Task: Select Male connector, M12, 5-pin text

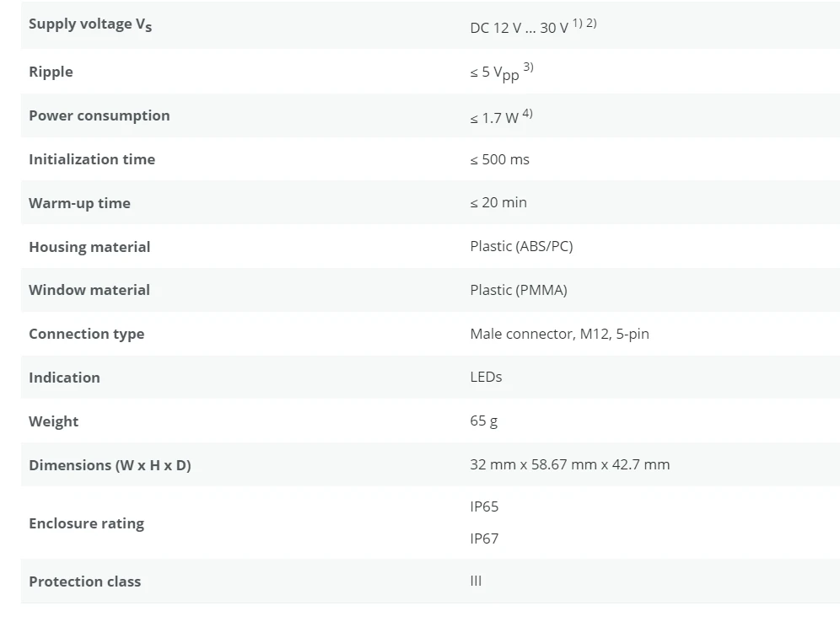Action: (x=559, y=334)
